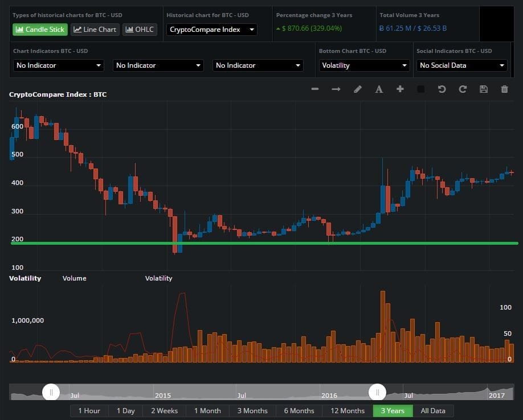Redo the chart drawing action
Screen dimensions: 523x420
pos(463,89)
